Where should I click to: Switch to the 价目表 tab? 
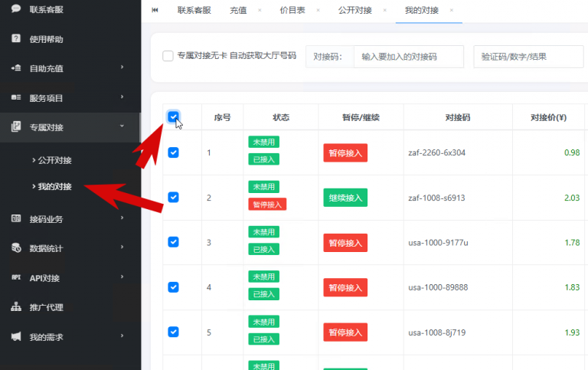click(x=292, y=10)
